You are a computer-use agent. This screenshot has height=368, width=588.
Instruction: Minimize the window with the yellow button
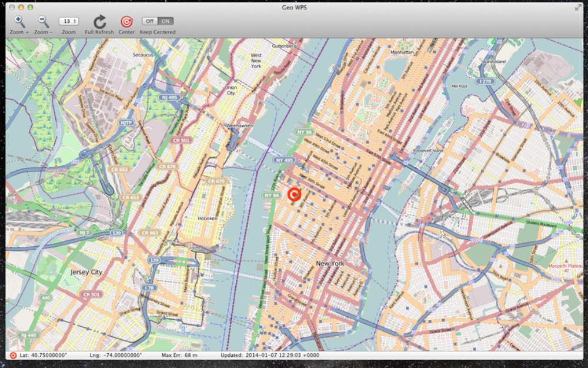pos(21,7)
